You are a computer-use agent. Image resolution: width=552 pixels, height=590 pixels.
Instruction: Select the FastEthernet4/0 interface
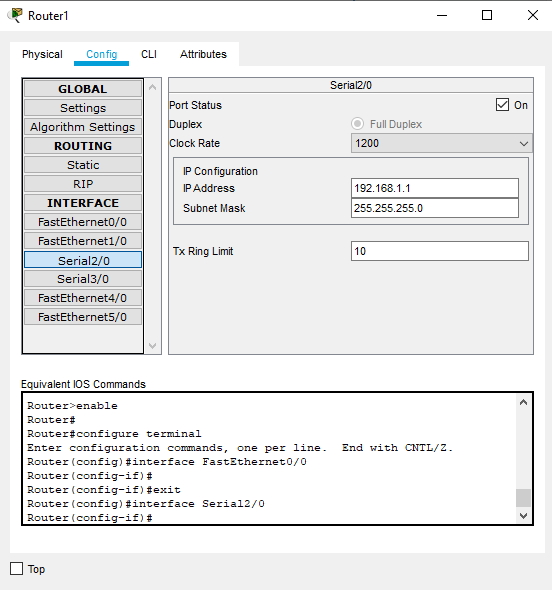(83, 298)
